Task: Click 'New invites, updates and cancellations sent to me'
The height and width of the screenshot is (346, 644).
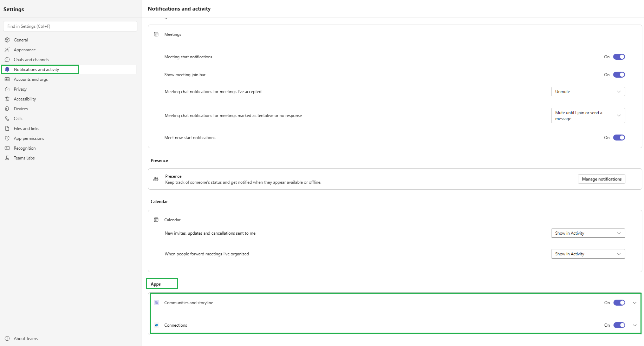Action: pyautogui.click(x=210, y=233)
